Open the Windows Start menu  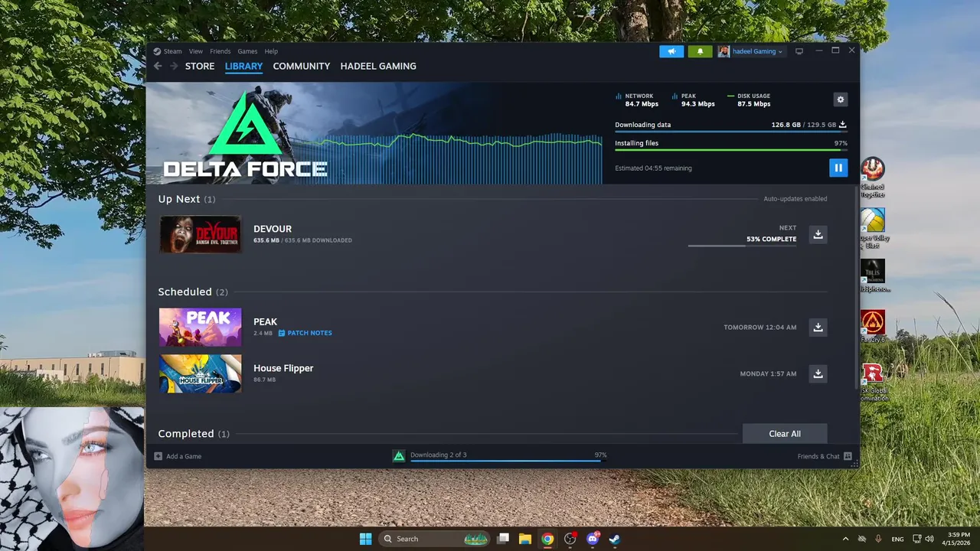pyautogui.click(x=366, y=539)
